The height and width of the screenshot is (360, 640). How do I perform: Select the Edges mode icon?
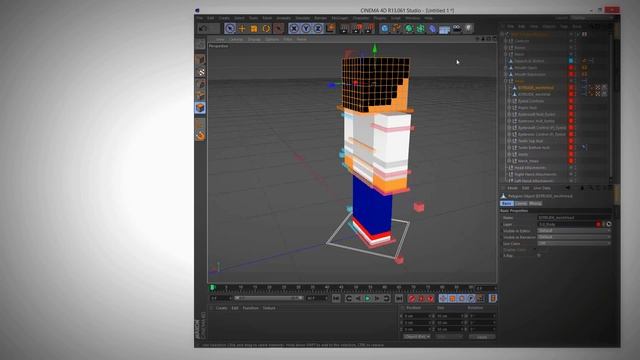(200, 96)
